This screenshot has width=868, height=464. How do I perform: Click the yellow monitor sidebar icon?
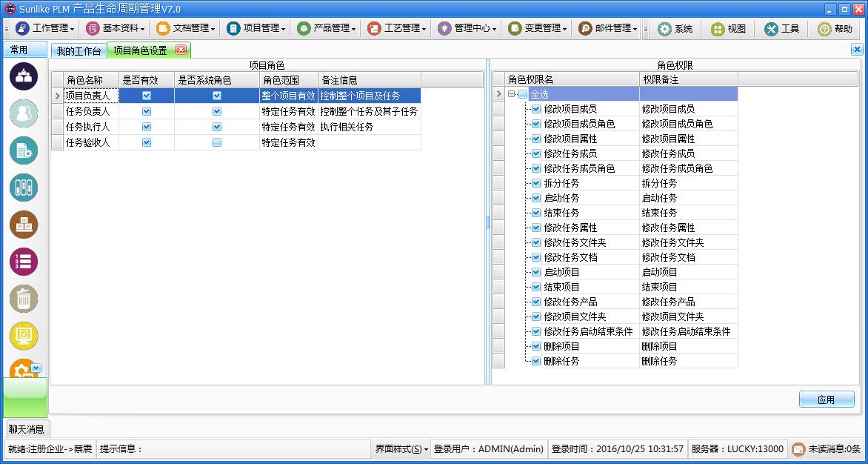[x=24, y=336]
